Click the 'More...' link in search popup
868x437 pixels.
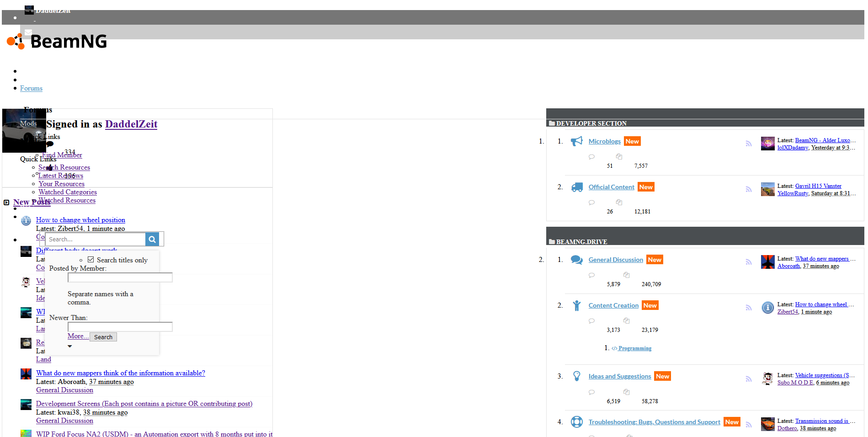pyautogui.click(x=78, y=336)
